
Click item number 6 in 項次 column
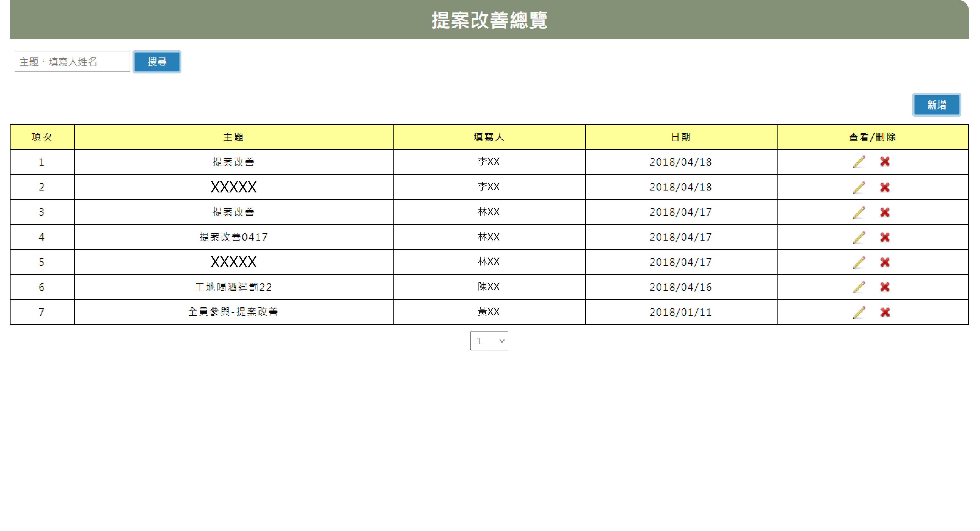(x=42, y=287)
